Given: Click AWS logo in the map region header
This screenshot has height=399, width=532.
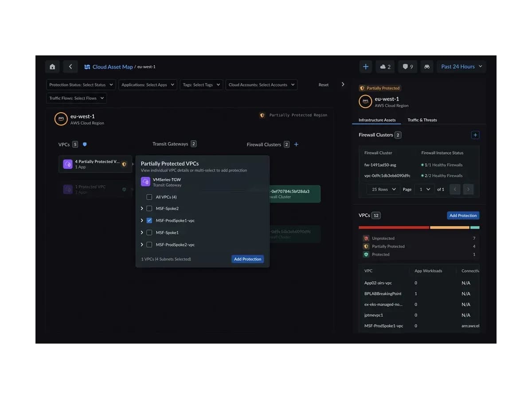Looking at the screenshot, I should [x=61, y=119].
